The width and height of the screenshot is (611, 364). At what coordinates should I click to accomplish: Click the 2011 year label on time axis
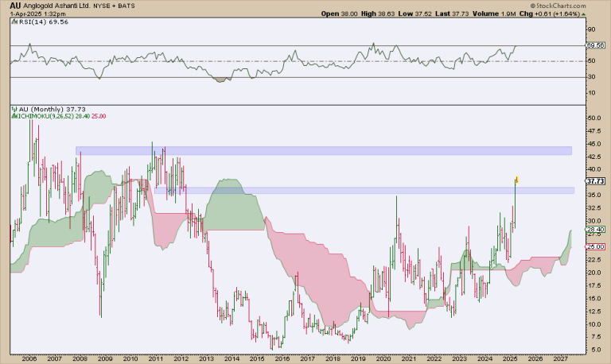[x=155, y=359]
